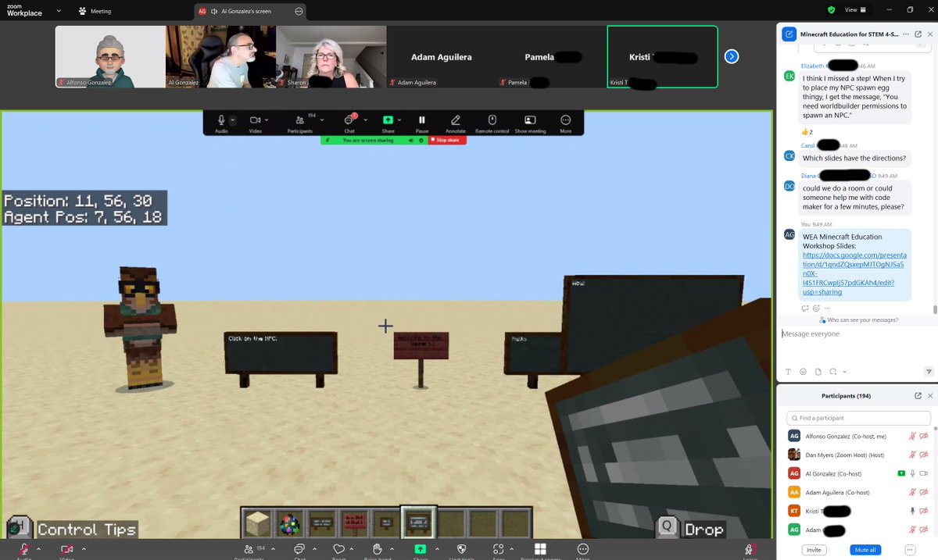Expand chat options arrow in sharing toolbar
This screenshot has width=938, height=560.
367,120
